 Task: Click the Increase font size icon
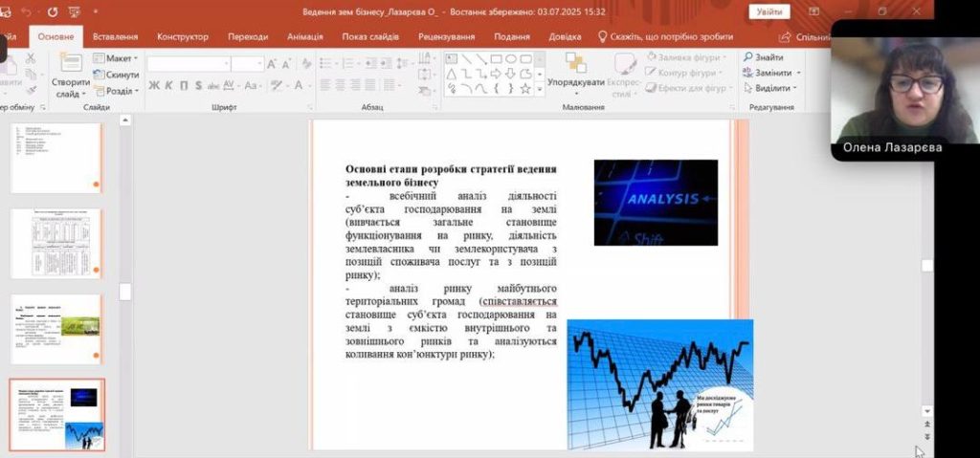click(273, 64)
